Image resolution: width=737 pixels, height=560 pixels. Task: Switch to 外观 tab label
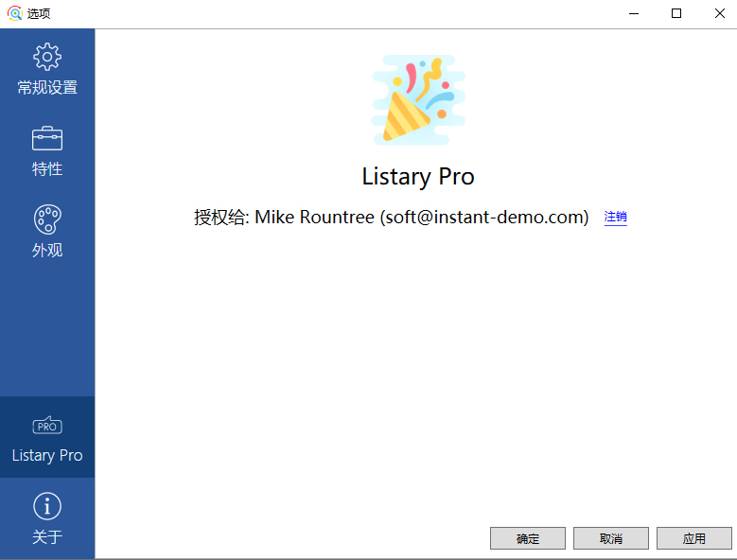click(47, 250)
